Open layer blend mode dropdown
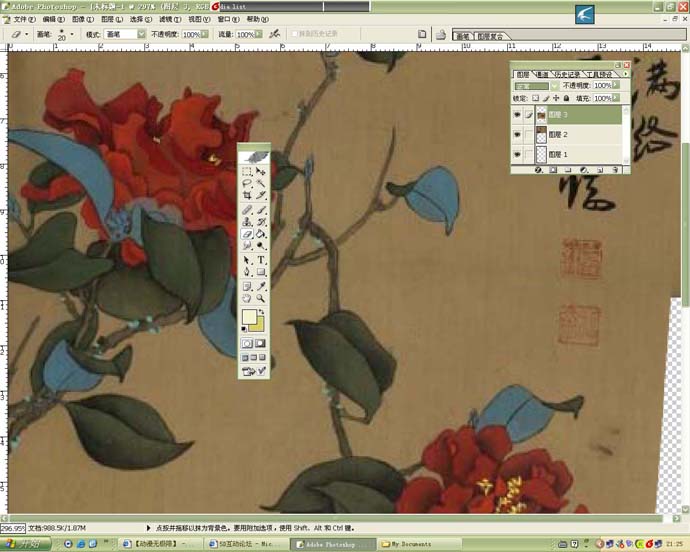The width and height of the screenshot is (690, 552). (554, 86)
